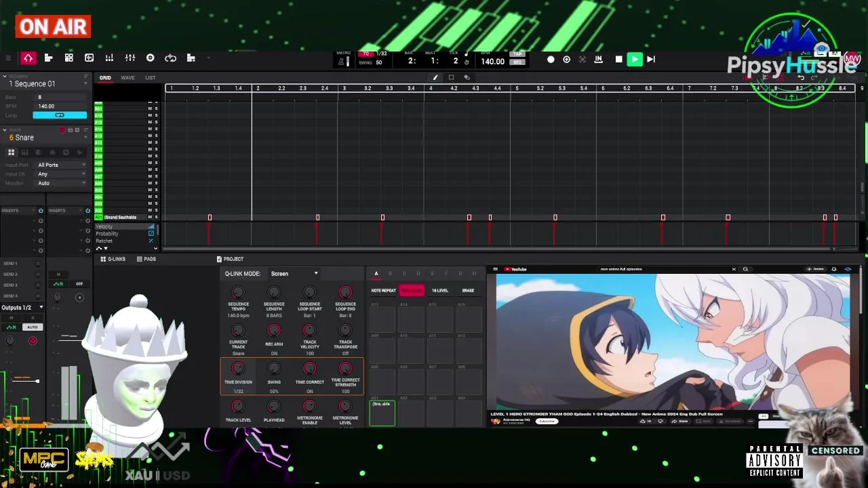Open the pad grid mode icon

click(68, 58)
